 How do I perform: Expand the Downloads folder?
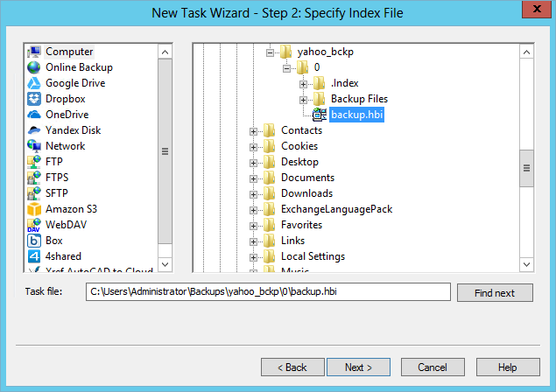253,194
